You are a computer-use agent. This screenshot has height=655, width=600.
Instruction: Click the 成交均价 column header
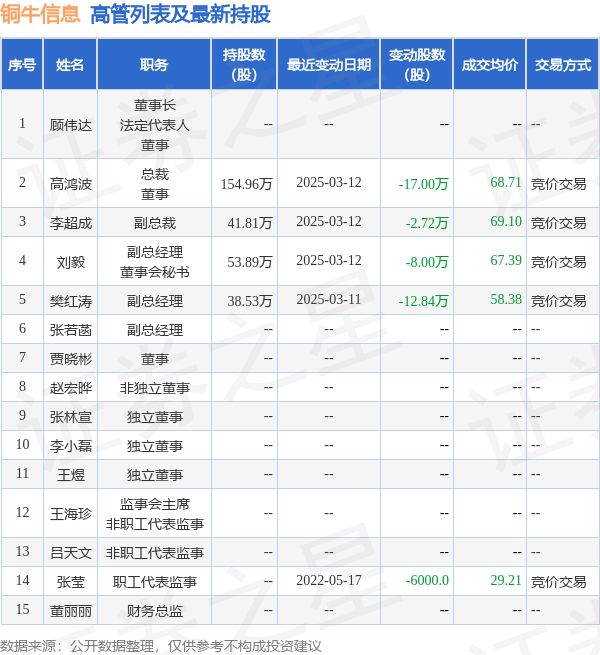[490, 65]
